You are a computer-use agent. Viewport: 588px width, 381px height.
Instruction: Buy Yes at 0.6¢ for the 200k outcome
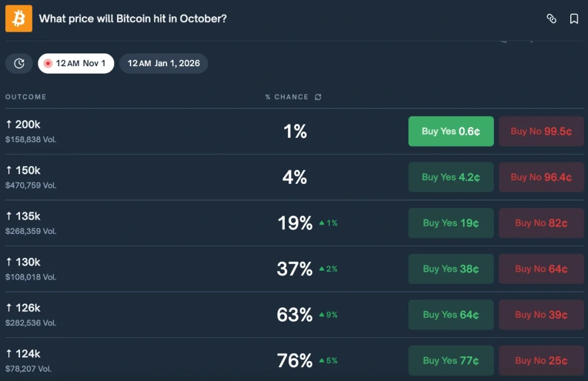[451, 131]
